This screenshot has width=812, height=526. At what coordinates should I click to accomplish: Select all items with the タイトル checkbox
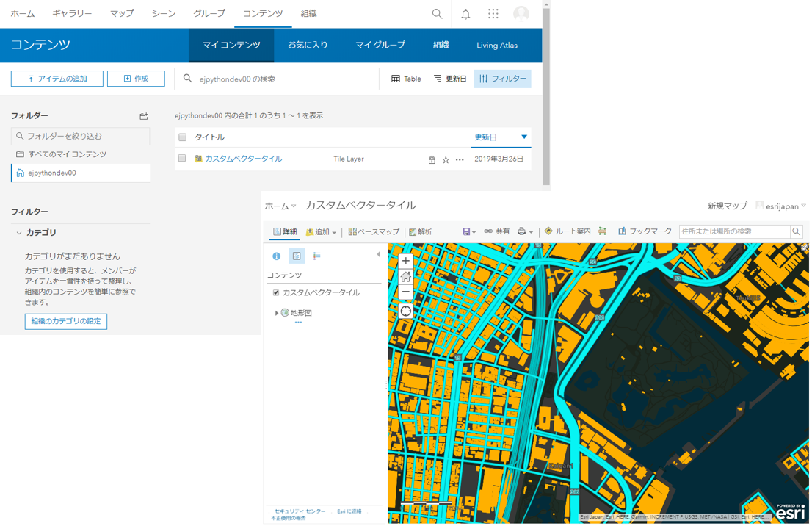tap(182, 137)
